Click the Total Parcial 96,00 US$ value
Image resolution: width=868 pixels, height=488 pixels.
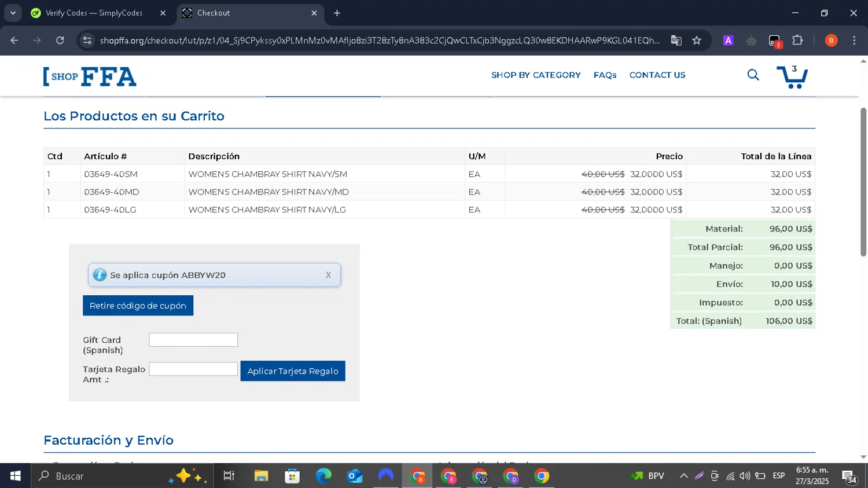coord(790,247)
